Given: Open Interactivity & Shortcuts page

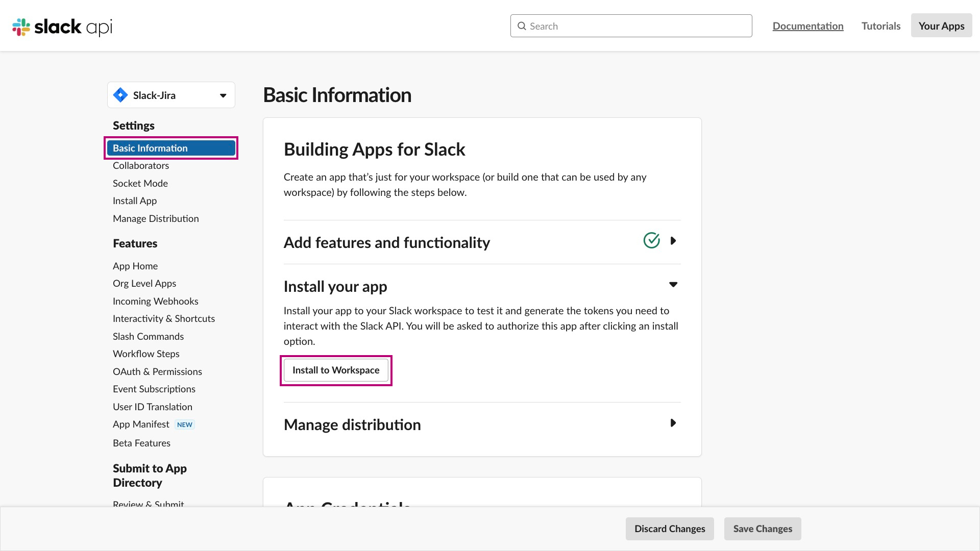Looking at the screenshot, I should click(164, 319).
